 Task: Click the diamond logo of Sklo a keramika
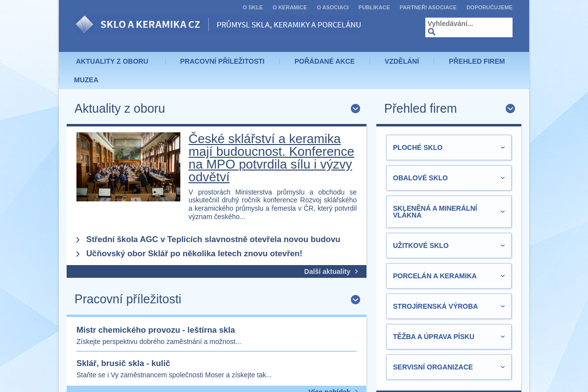pyautogui.click(x=84, y=24)
